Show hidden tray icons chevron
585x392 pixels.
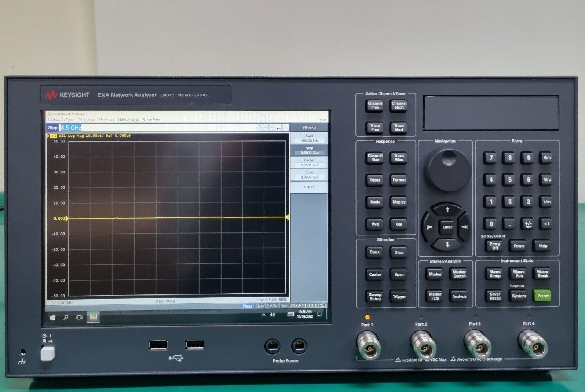(263, 315)
